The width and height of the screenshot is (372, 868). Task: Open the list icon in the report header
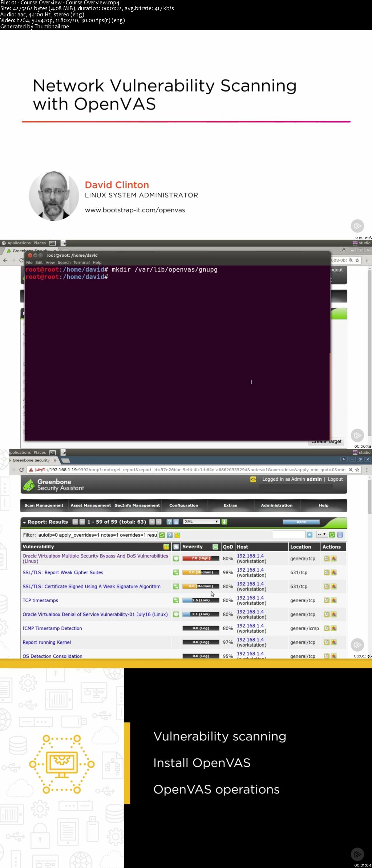(176, 522)
